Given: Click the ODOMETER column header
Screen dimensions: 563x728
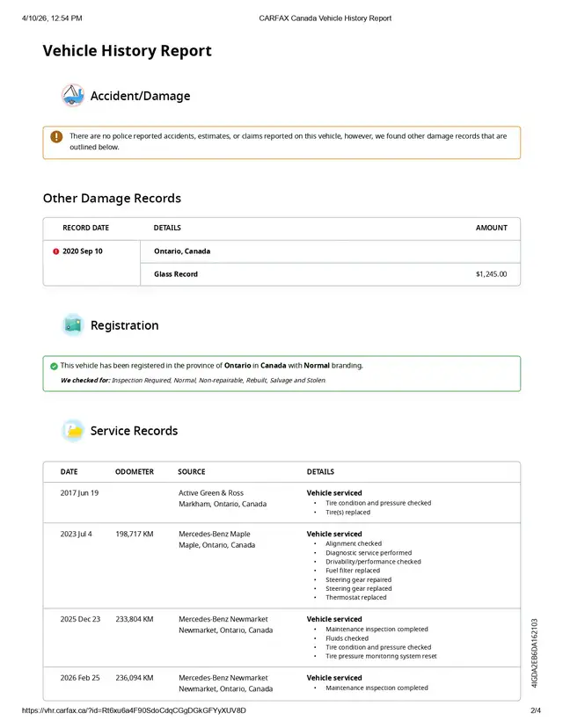Looking at the screenshot, I should 135,472.
